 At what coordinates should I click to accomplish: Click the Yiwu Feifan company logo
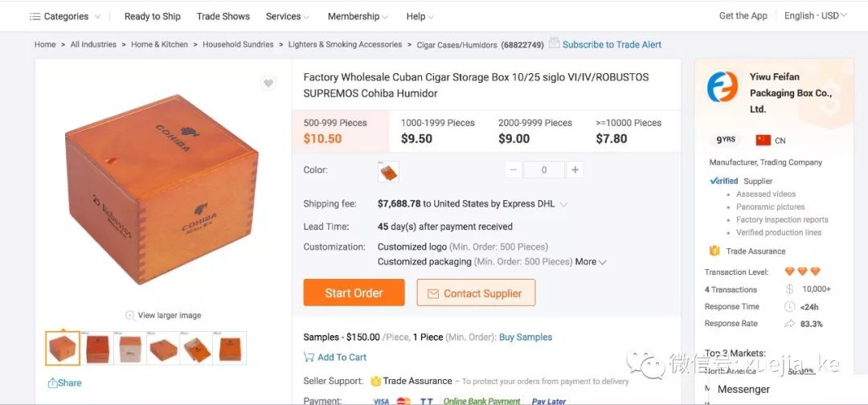723,87
